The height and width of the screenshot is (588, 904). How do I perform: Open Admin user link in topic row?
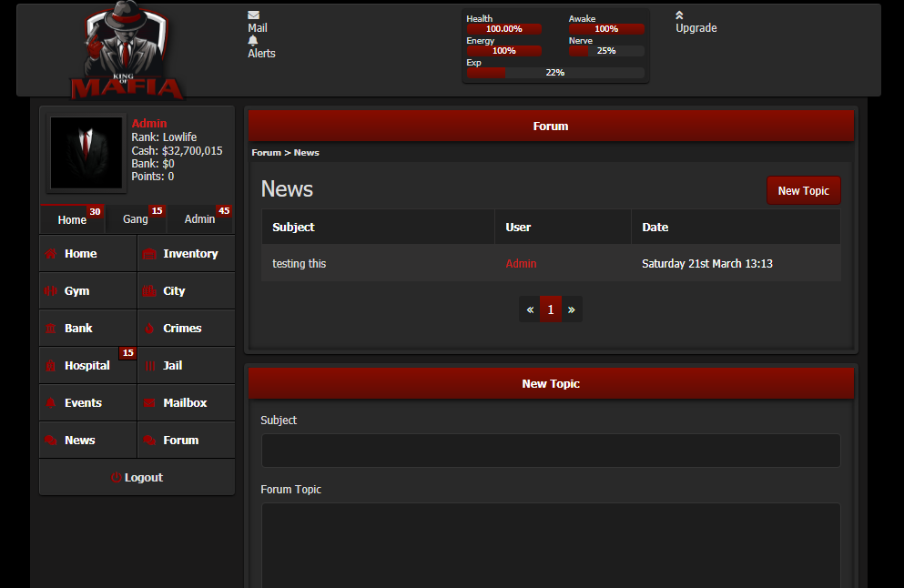pyautogui.click(x=521, y=263)
